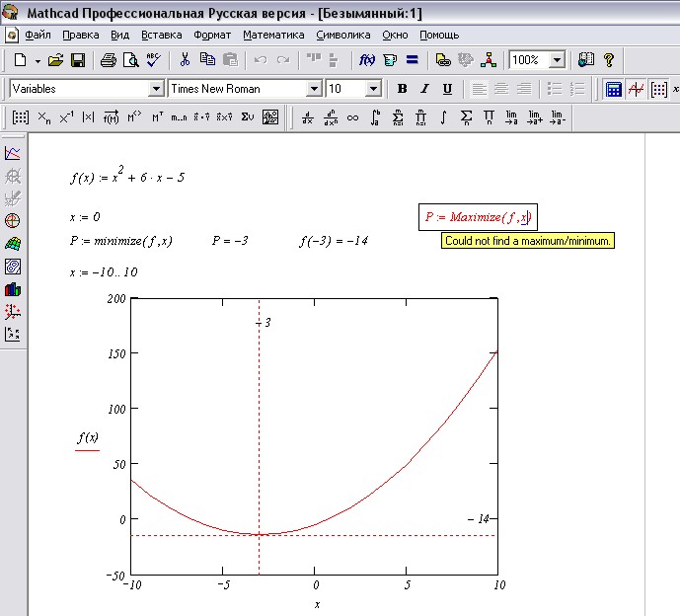Click the P := Maximize(f,x) expression
This screenshot has height=616, width=680.
coord(478,217)
